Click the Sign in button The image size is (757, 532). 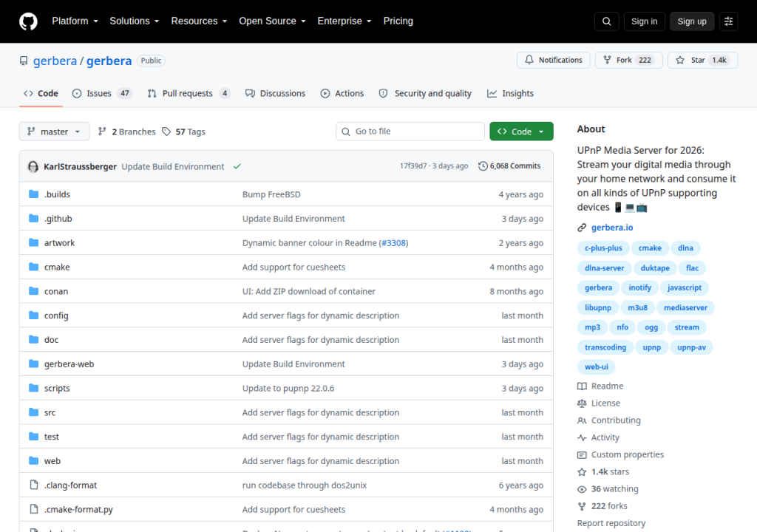pos(644,21)
